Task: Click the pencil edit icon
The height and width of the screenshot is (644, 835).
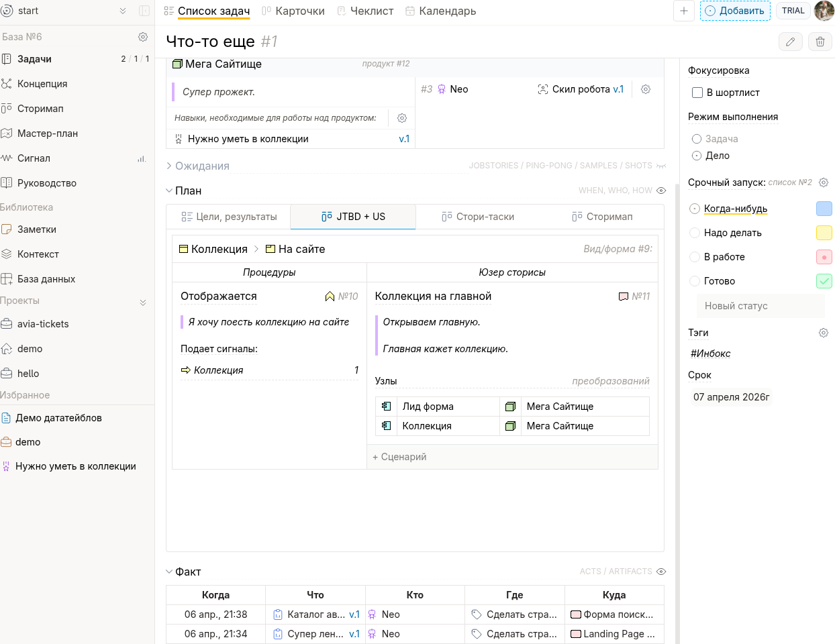Action: coord(790,42)
